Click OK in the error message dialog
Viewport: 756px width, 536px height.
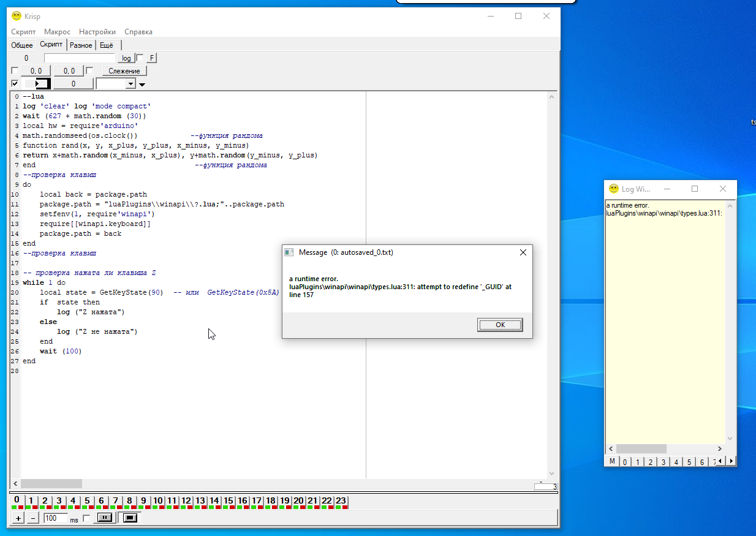point(500,325)
